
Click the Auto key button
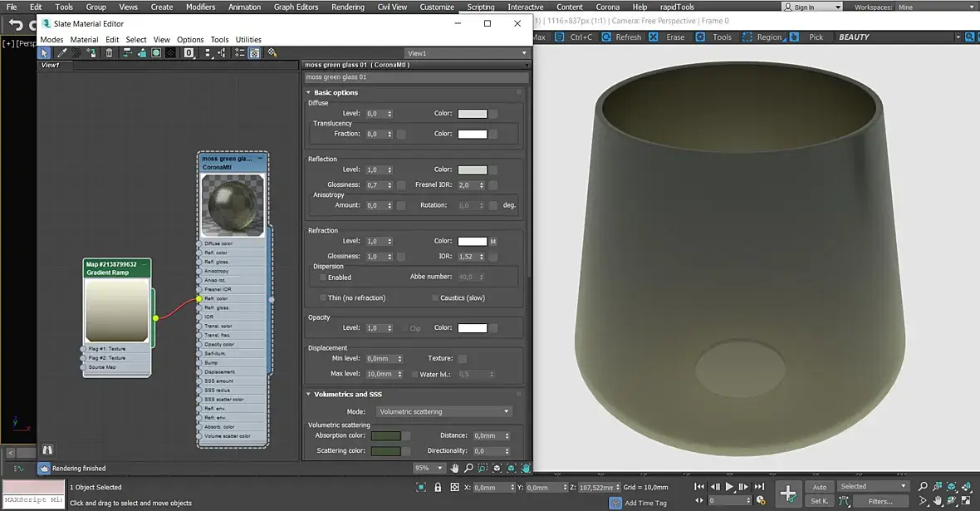(820, 487)
